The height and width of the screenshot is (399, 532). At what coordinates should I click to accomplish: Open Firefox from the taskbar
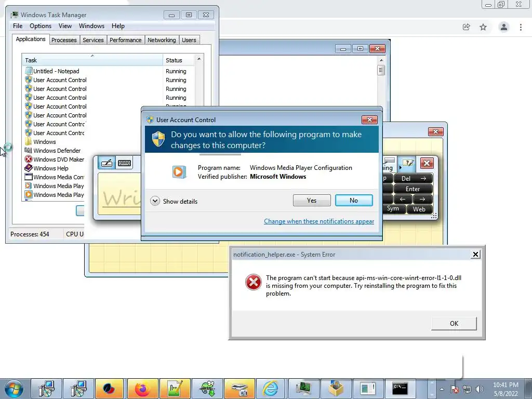point(142,389)
